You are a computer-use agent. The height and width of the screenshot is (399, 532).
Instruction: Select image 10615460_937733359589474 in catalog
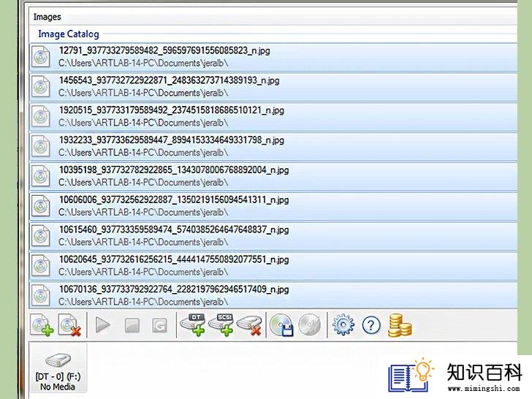tap(273, 236)
